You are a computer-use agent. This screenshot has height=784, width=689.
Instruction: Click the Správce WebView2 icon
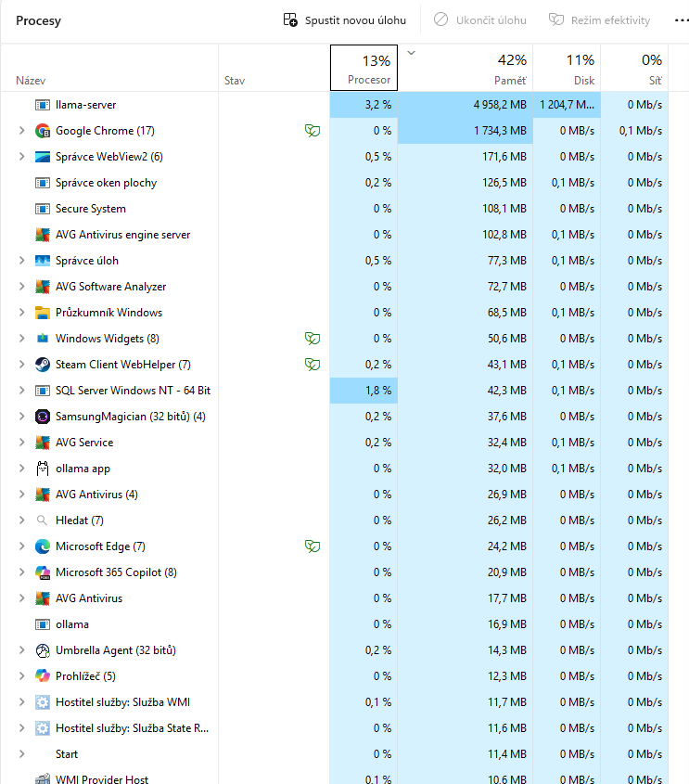tap(43, 157)
